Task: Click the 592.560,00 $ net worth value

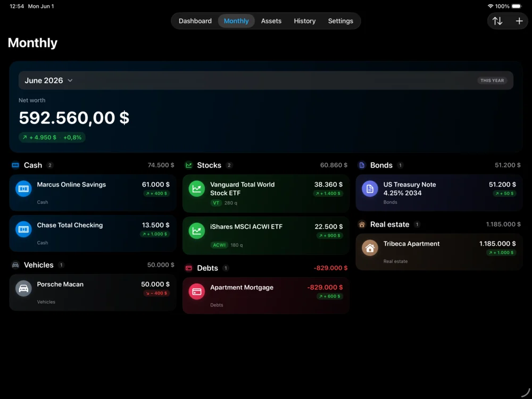Action: pyautogui.click(x=74, y=118)
